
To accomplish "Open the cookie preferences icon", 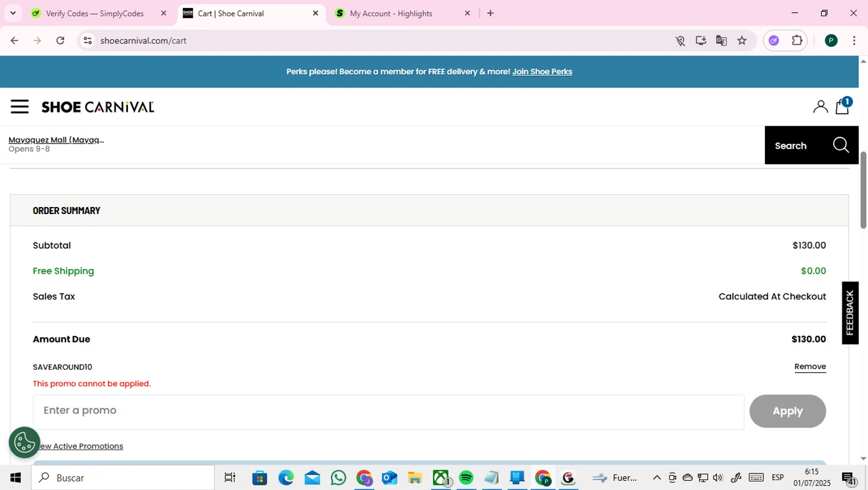I will pos(24,443).
